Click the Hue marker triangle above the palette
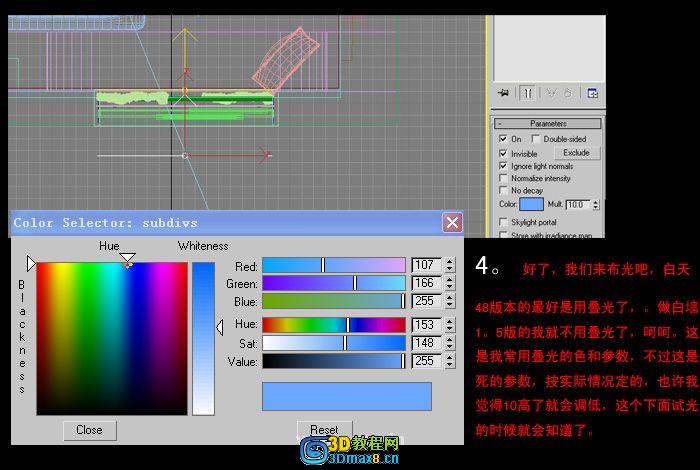The image size is (700, 470). point(127,258)
